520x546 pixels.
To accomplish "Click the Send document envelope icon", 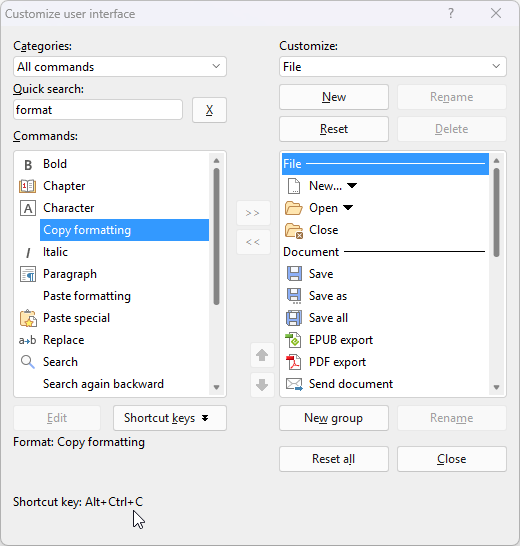I will click(x=294, y=384).
